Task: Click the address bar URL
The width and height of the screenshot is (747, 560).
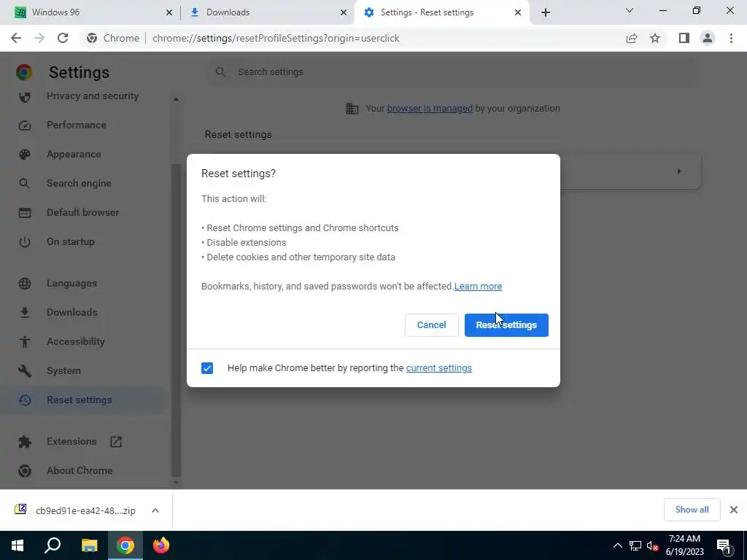Action: (275, 38)
